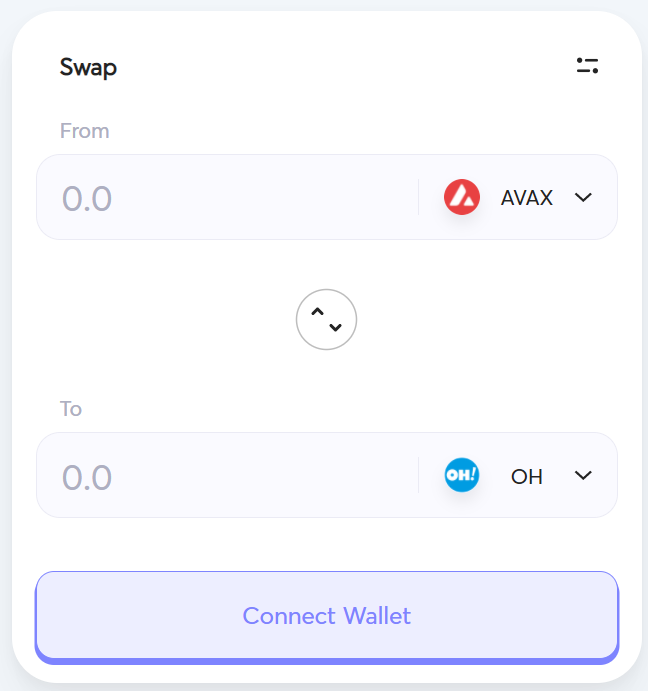The image size is (648, 691).
Task: Open the To token selector labeled OH
Action: pyautogui.click(x=518, y=476)
